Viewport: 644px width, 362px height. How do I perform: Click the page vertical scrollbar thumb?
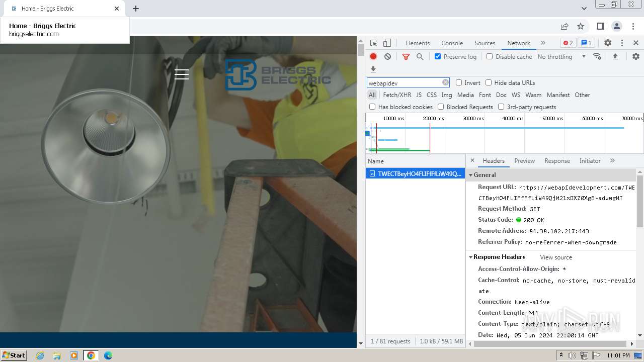pyautogui.click(x=360, y=50)
